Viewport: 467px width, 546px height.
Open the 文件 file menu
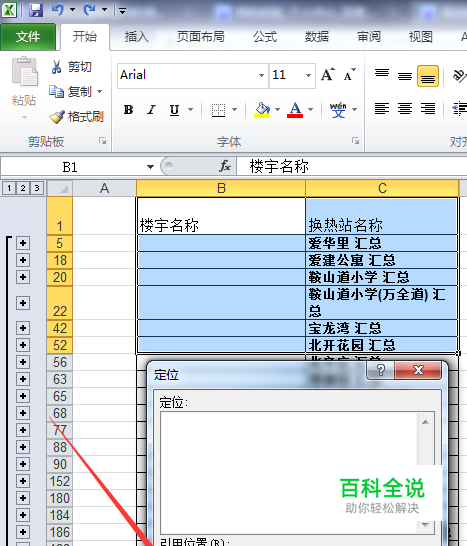(28, 37)
